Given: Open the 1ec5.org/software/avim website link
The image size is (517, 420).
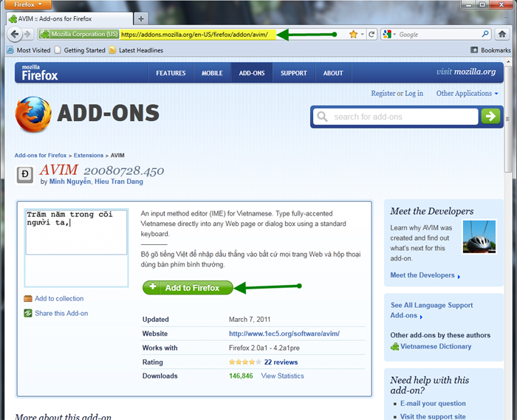Looking at the screenshot, I should point(284,334).
